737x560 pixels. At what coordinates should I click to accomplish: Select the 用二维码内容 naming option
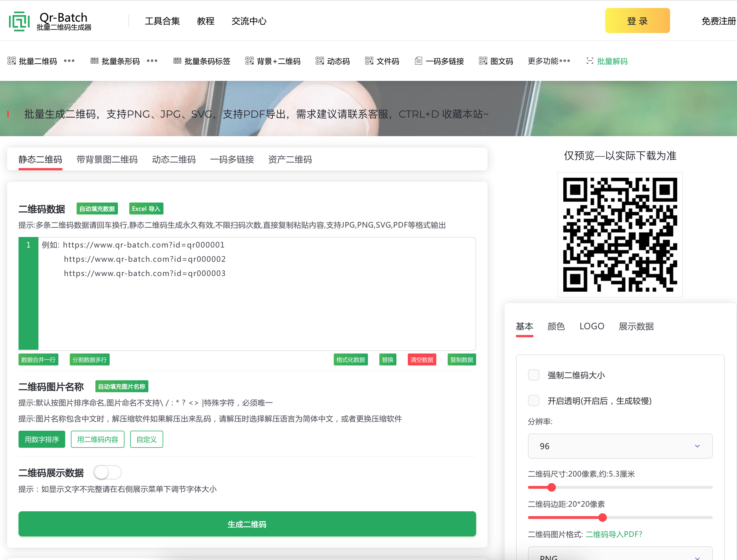coord(97,439)
